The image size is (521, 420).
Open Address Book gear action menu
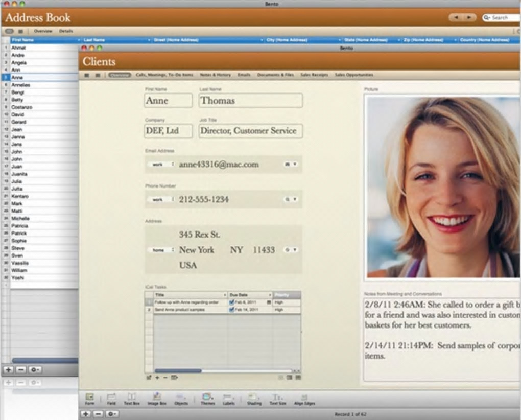coord(35,369)
